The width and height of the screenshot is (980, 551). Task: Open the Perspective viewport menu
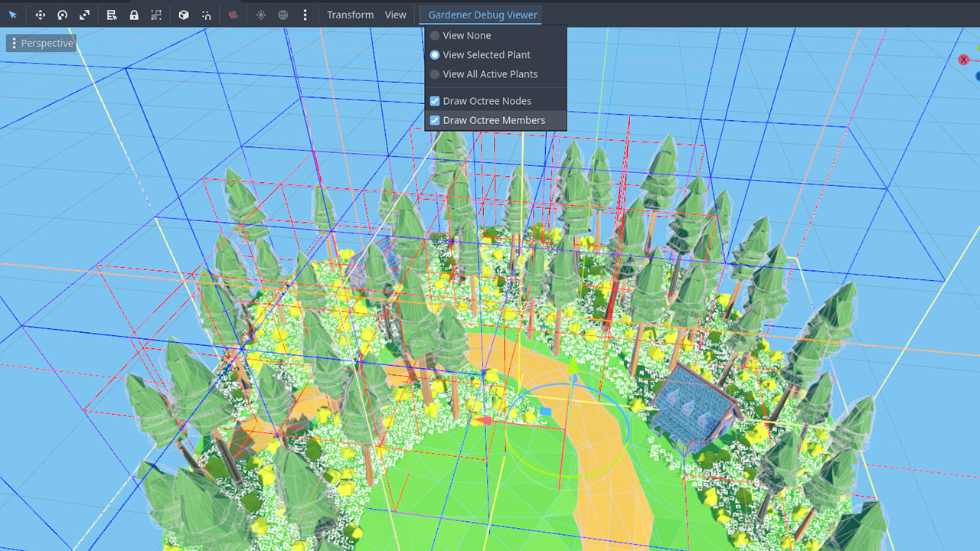click(x=41, y=43)
